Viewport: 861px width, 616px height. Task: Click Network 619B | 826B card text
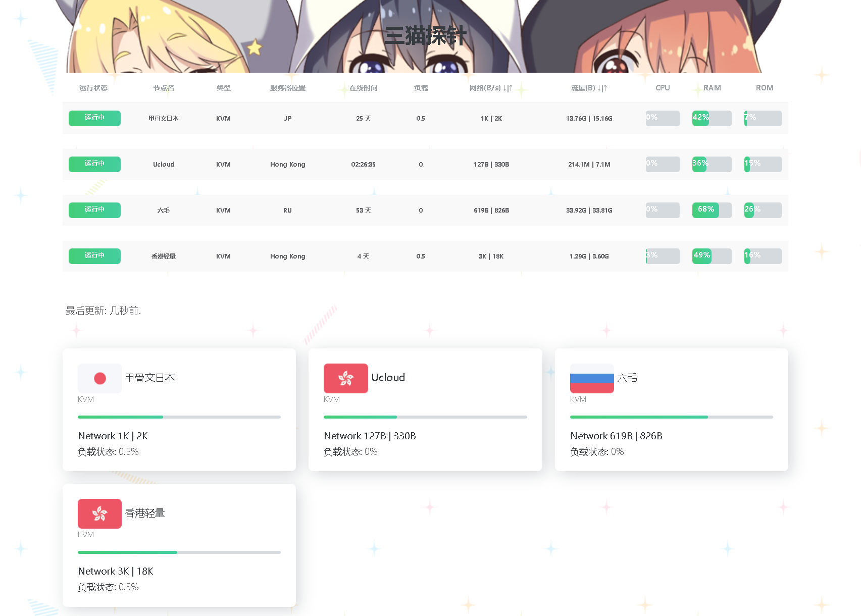617,436
